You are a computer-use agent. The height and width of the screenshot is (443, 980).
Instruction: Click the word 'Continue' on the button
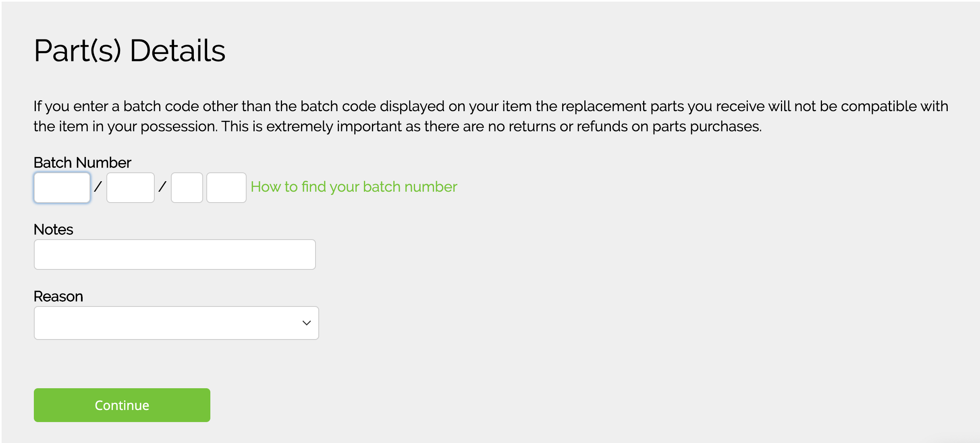(x=122, y=405)
